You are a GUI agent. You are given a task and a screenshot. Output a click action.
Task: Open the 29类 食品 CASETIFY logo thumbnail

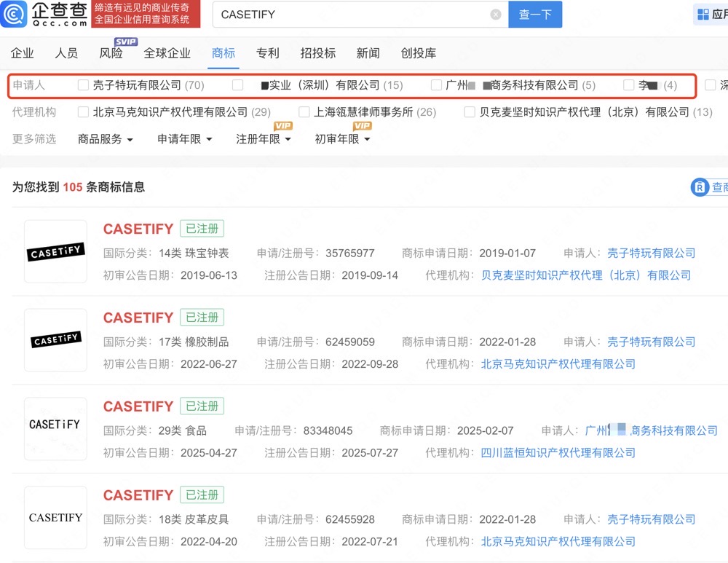coord(55,429)
